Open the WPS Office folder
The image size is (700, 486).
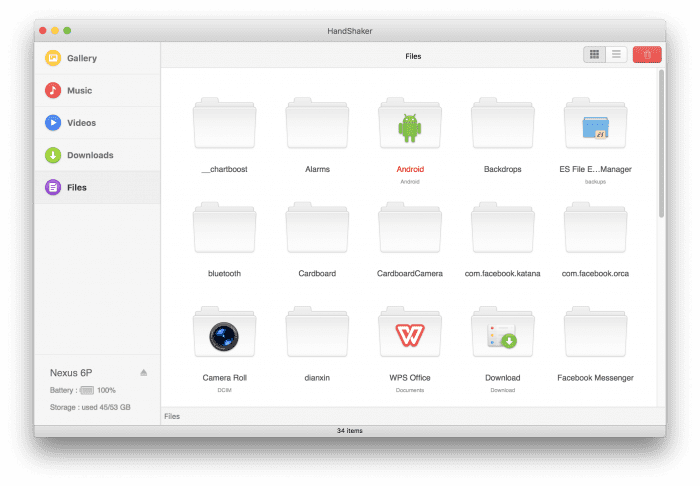click(410, 334)
